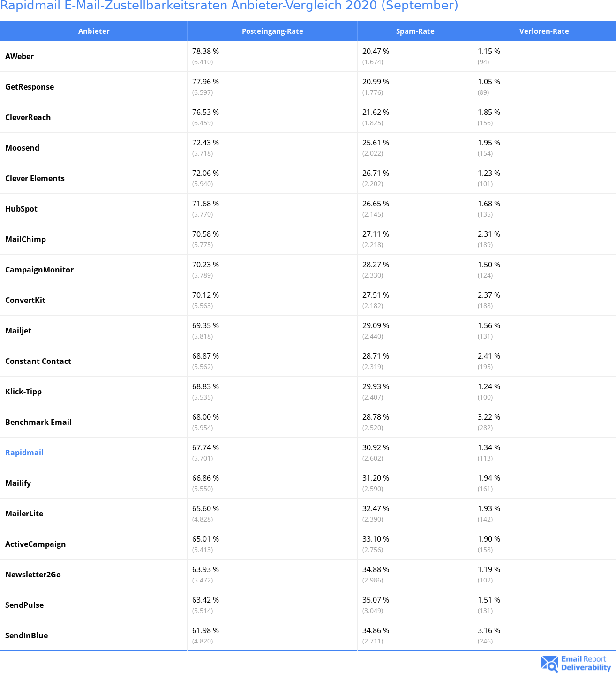The height and width of the screenshot is (673, 616).
Task: Select the CampaignMonitor row label
Action: [x=39, y=270]
